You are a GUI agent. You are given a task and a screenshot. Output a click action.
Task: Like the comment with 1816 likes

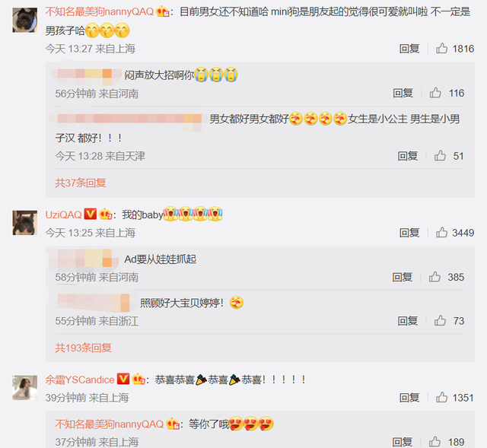pos(441,49)
